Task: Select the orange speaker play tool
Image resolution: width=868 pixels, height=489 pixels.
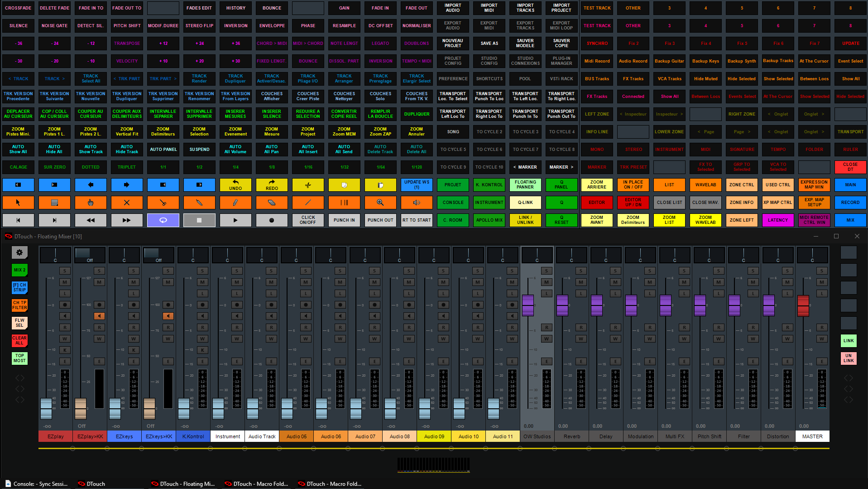Action: [417, 203]
